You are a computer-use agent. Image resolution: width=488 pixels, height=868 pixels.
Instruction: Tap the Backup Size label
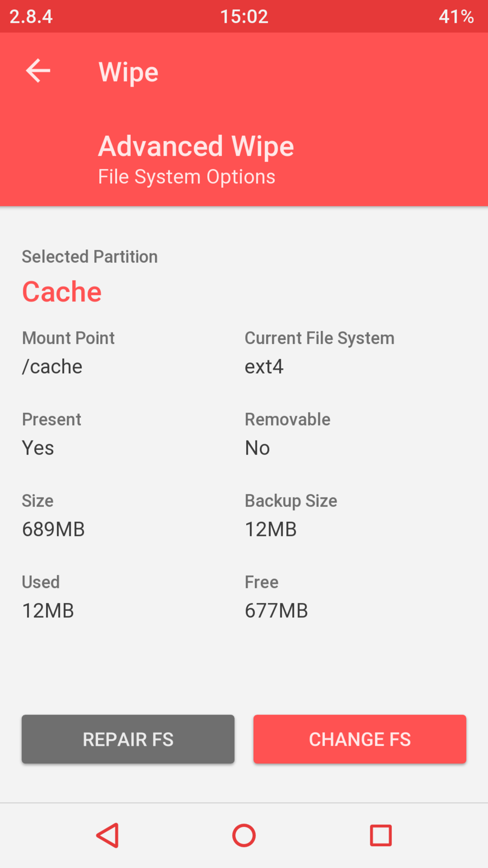[291, 501]
